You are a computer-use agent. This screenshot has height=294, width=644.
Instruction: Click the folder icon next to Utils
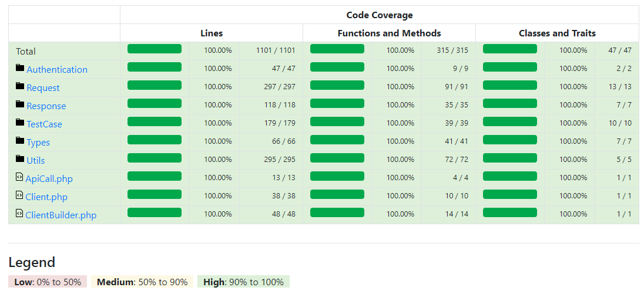tap(20, 158)
